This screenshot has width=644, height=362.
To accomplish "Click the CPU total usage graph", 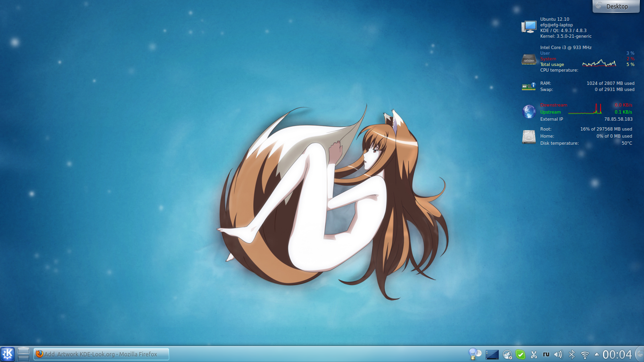I will point(599,63).
